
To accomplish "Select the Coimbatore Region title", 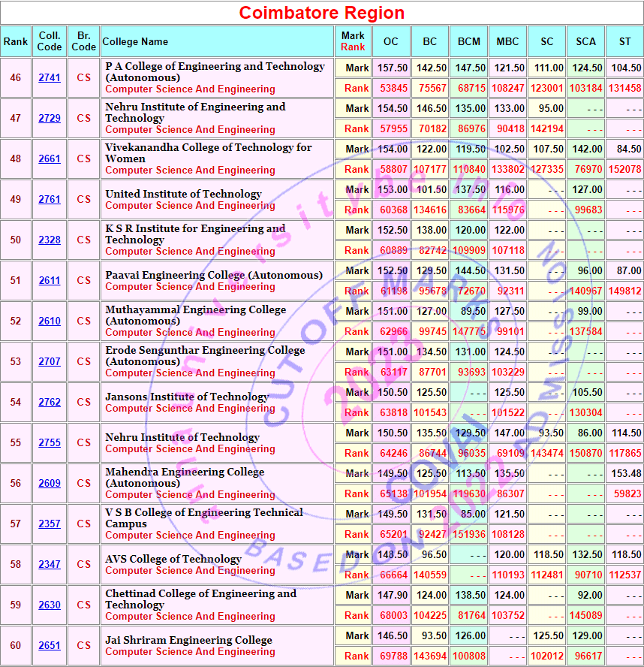I will pos(322,13).
